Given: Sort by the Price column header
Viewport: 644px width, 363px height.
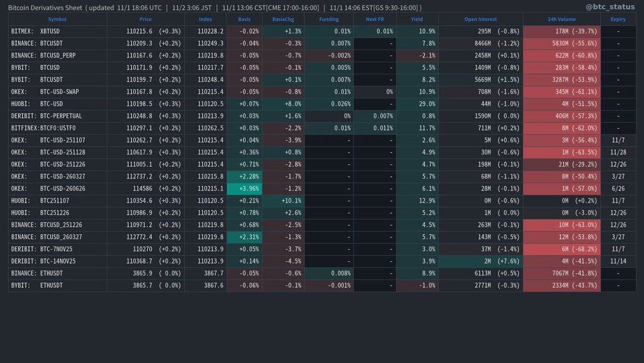Looking at the screenshot, I should [x=145, y=19].
